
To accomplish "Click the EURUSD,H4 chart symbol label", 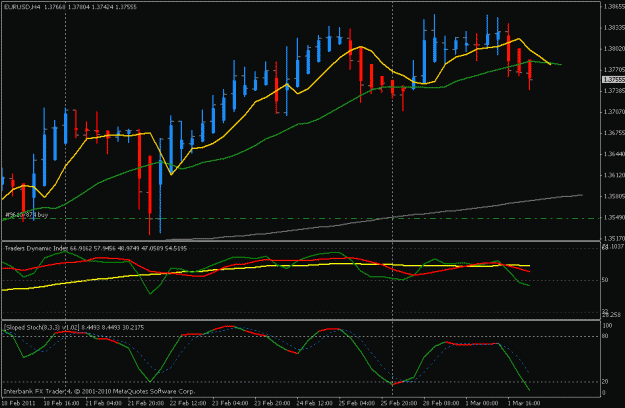I will pyautogui.click(x=22, y=7).
